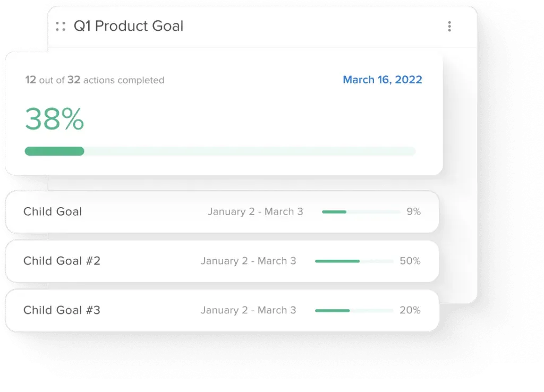Select the 9% completion label
544x392 pixels.
413,211
